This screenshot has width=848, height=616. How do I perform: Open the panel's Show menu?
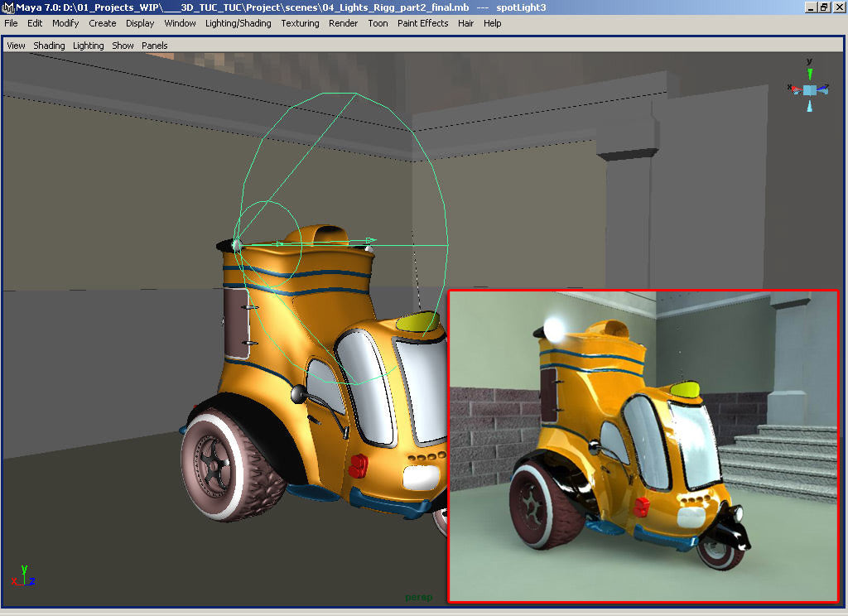click(x=123, y=46)
